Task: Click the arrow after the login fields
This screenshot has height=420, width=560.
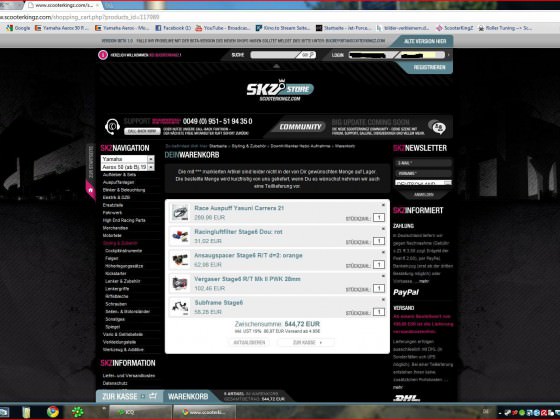Action: 449,55
